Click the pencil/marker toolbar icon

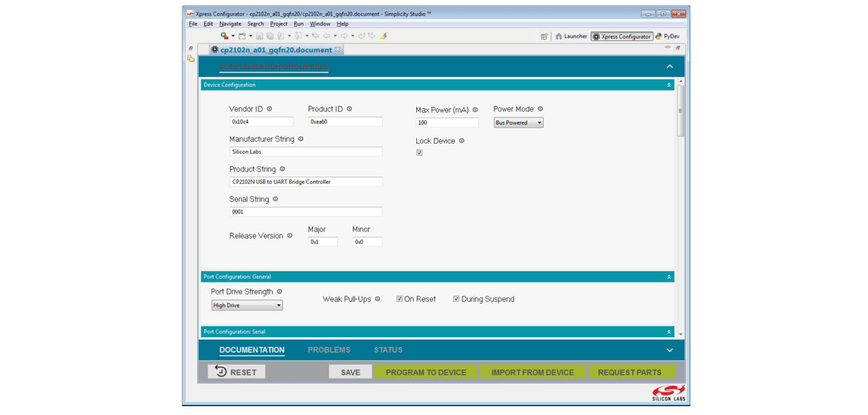tap(383, 36)
